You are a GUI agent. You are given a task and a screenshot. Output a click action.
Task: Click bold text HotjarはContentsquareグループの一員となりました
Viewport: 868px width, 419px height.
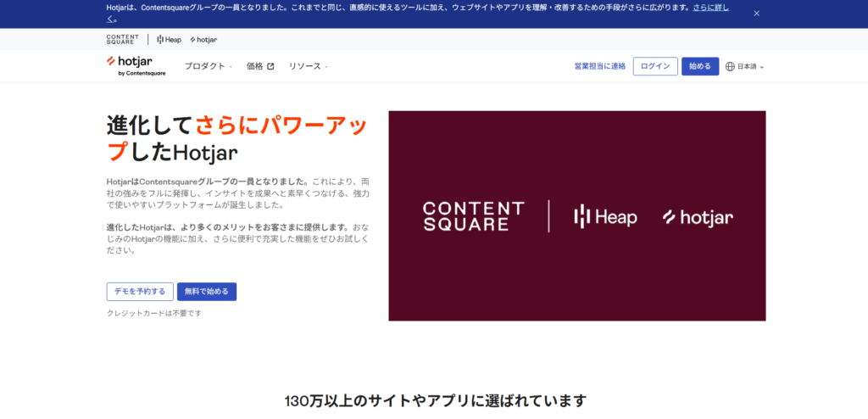coord(208,182)
